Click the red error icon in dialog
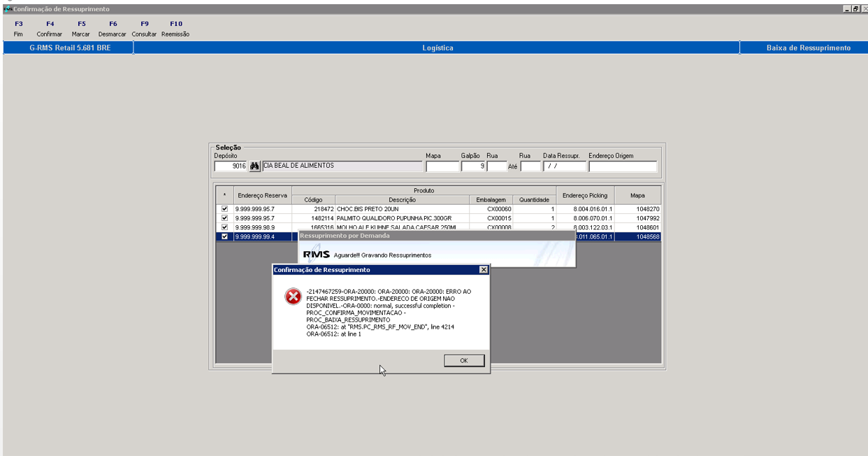This screenshot has width=868, height=456. coord(293,297)
